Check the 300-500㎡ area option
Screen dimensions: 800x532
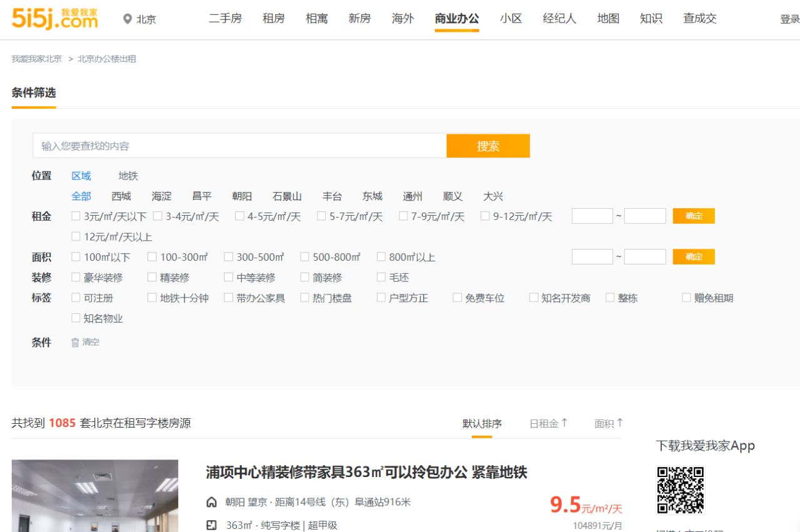coord(228,256)
